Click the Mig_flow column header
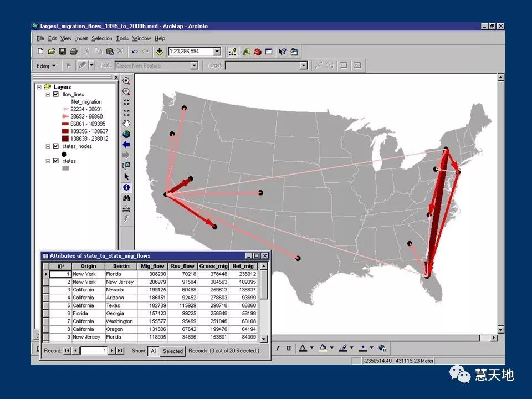The width and height of the screenshot is (532, 399). 152,266
